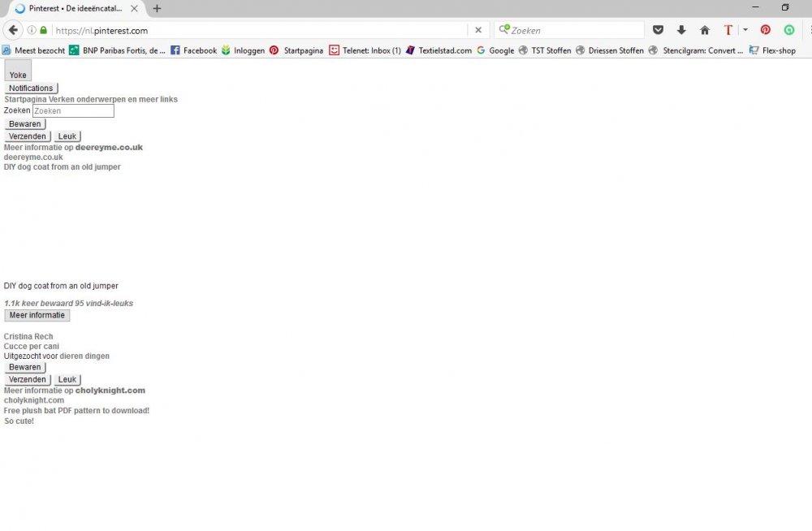This screenshot has width=812, height=531.
Task: Click Verzenden for plush bat pin
Action: (28, 379)
